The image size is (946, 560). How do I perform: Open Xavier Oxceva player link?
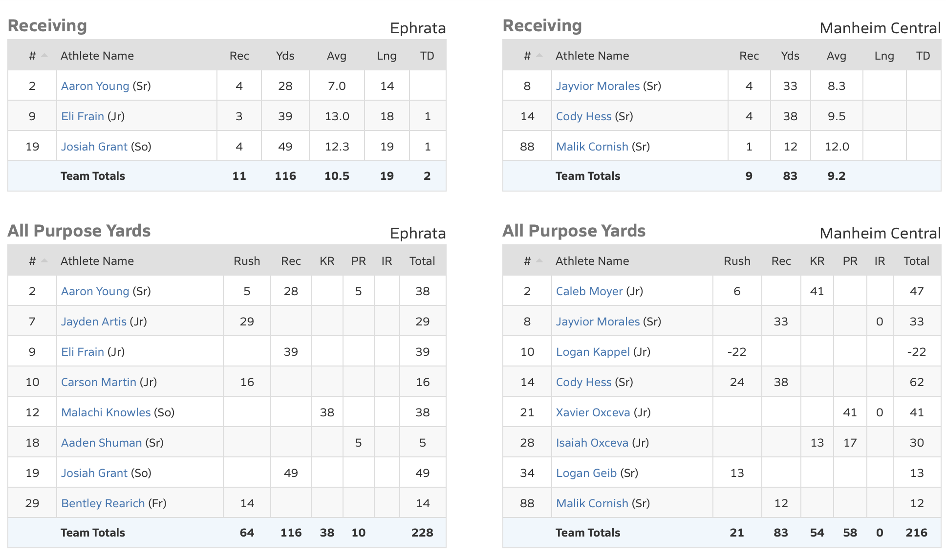click(593, 412)
